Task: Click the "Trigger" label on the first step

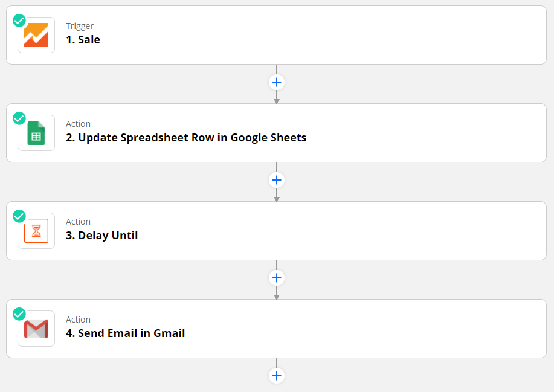Action: [80, 26]
